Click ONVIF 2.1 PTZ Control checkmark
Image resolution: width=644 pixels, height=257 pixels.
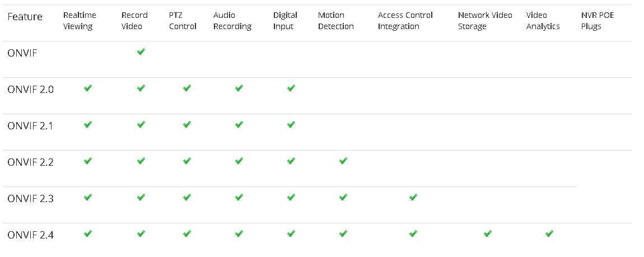[187, 124]
